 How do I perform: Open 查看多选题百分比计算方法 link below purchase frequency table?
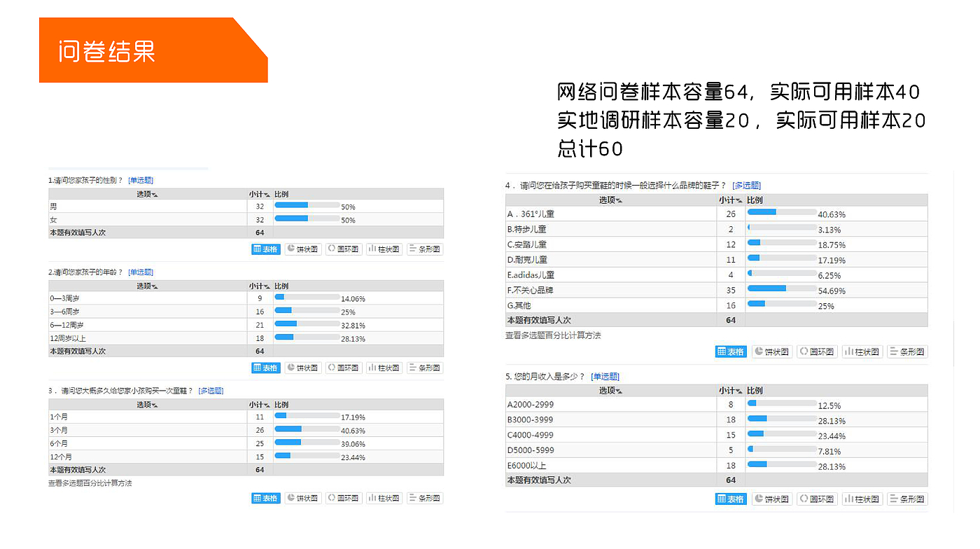tap(90, 483)
